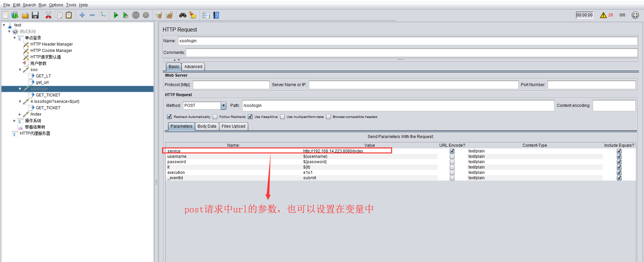644x262 pixels.
Task: Select HTTP Header Manager tree node
Action: (51, 44)
